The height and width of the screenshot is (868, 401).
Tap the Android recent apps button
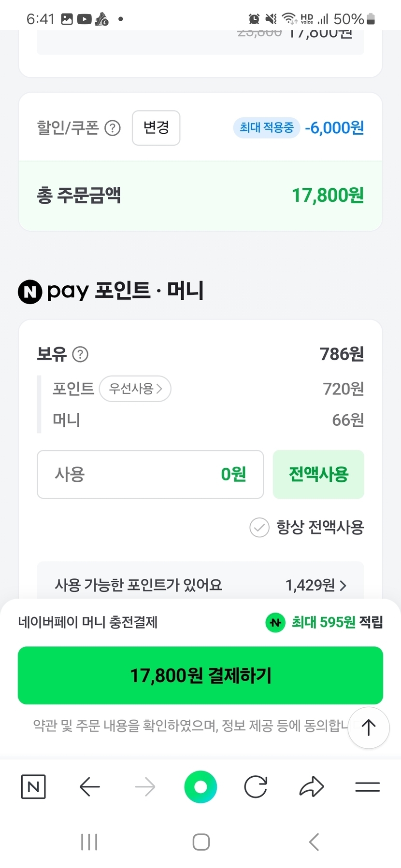[x=89, y=842]
